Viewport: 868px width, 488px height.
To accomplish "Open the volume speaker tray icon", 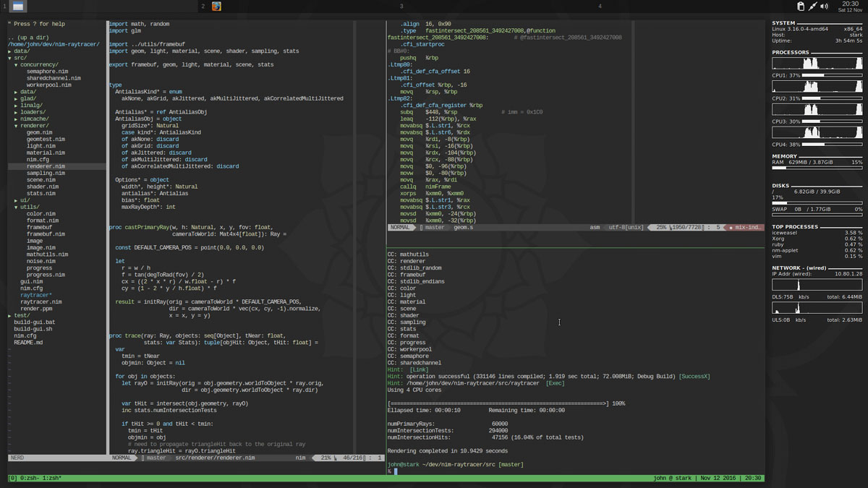I will coord(824,6).
